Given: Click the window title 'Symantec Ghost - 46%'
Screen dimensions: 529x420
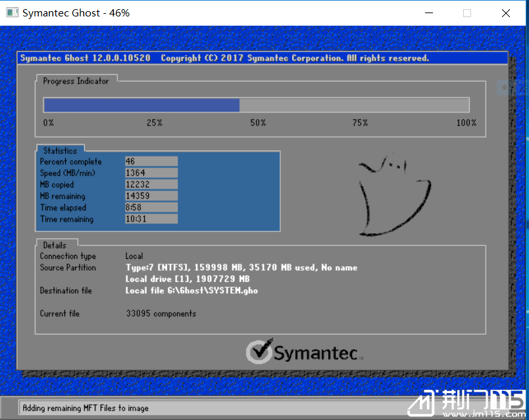Looking at the screenshot, I should click(76, 12).
